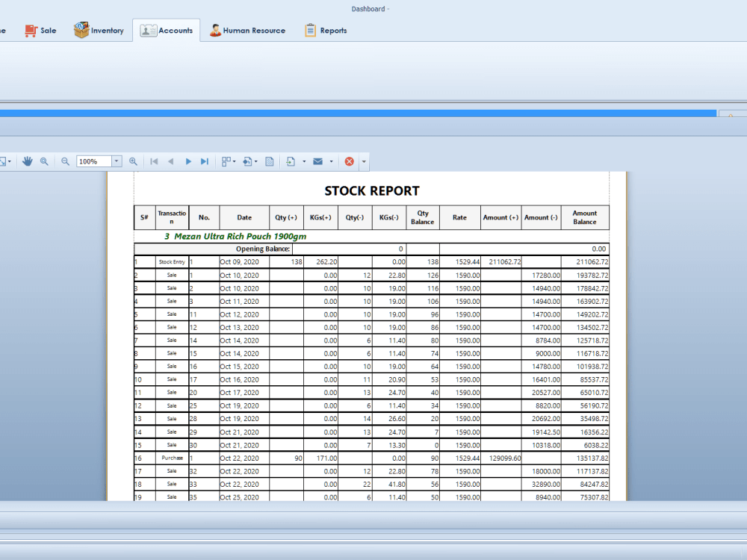Click the Qty Balance column header
The height and width of the screenshot is (560, 747).
pyautogui.click(x=423, y=217)
